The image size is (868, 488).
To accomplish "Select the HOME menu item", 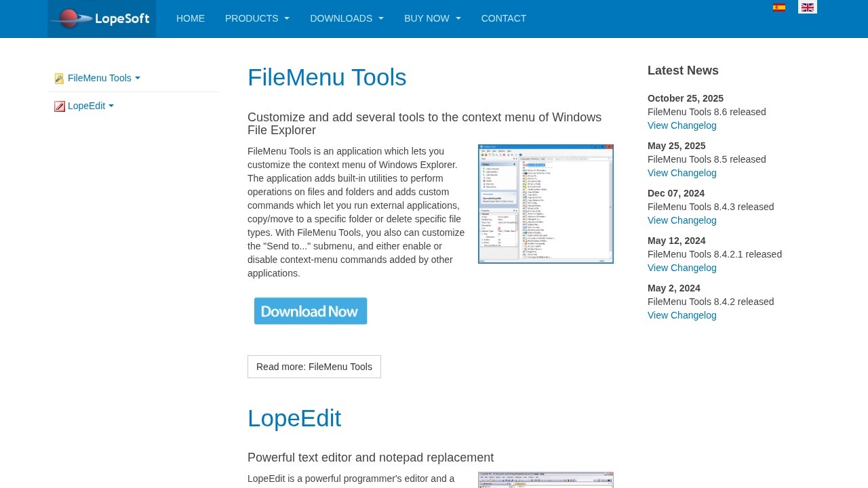I will (x=190, y=18).
